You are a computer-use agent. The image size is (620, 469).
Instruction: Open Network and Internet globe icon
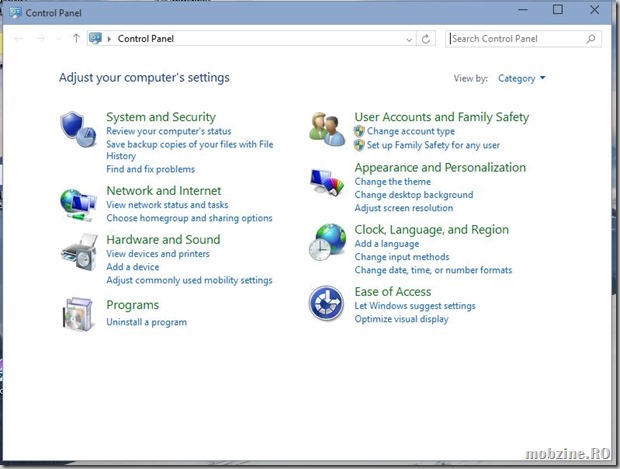point(78,205)
